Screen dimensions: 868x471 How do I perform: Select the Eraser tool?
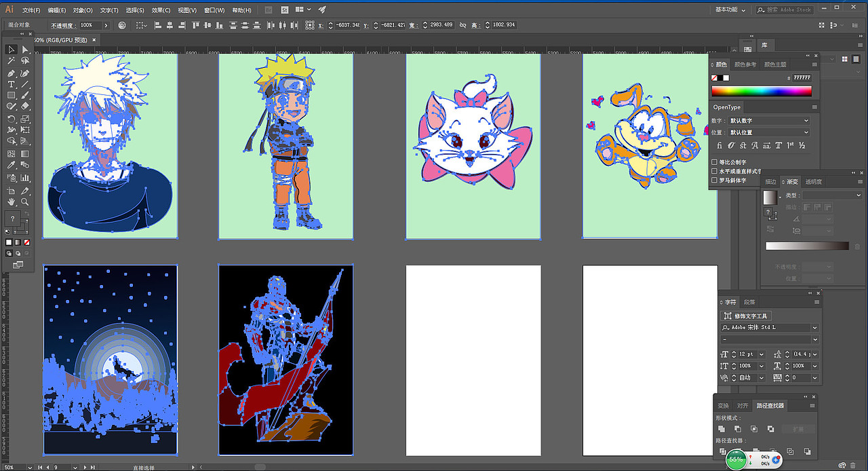[25, 107]
